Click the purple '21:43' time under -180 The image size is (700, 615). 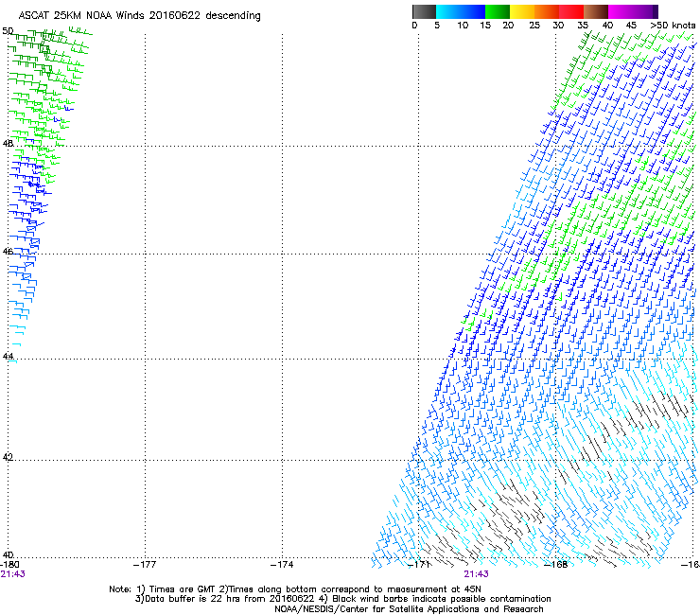[x=12, y=574]
